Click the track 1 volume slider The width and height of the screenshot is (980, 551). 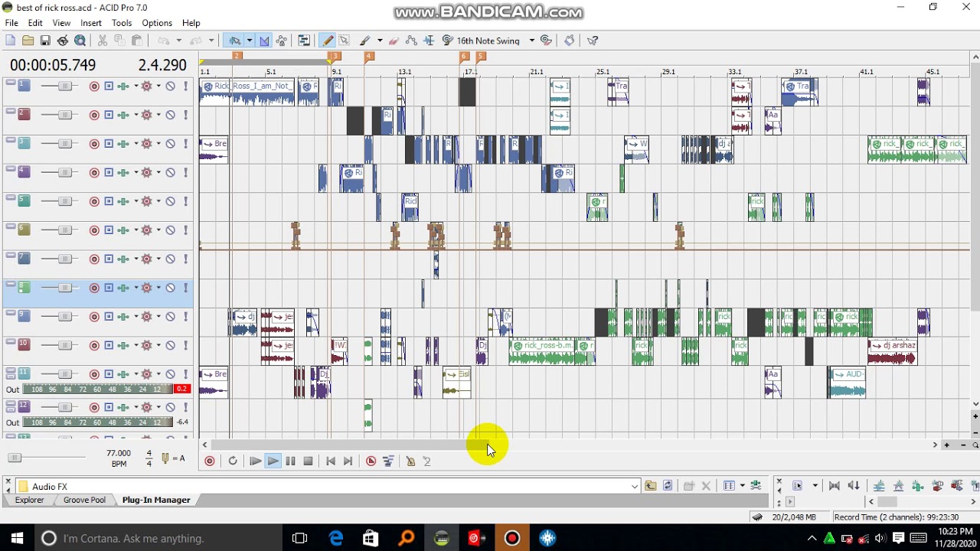[x=65, y=86]
